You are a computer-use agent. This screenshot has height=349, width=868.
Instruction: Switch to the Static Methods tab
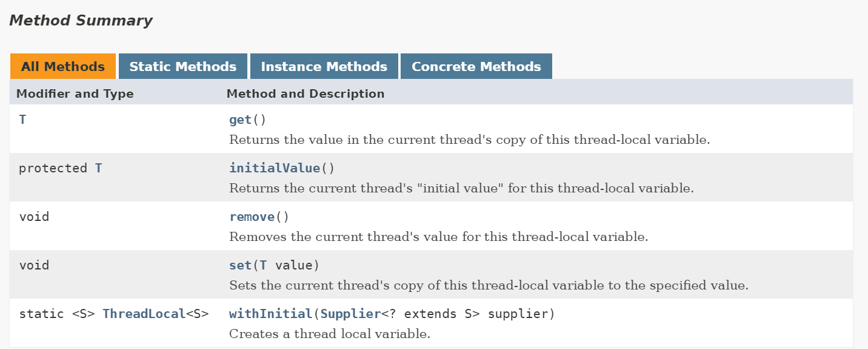click(182, 67)
